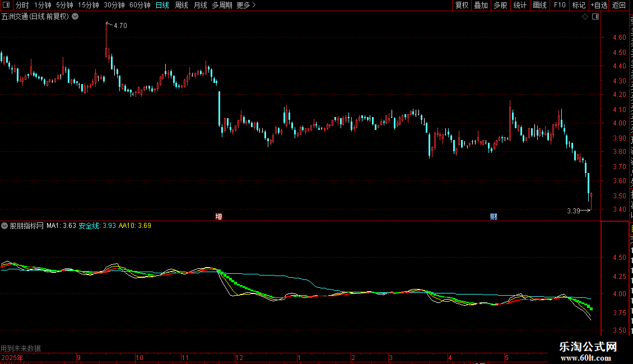The image size is (633, 364).
Task: Click the 用到未来数据 warning text
Action: [x=21, y=348]
